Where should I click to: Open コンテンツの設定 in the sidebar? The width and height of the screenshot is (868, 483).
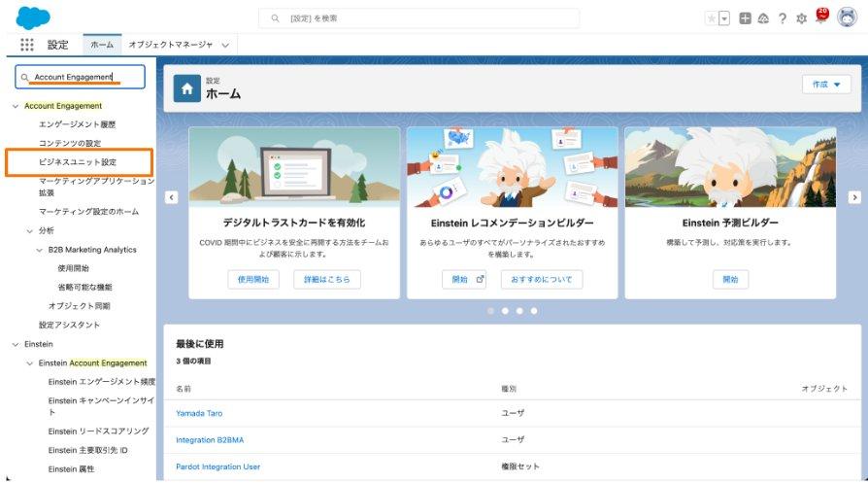[x=70, y=143]
